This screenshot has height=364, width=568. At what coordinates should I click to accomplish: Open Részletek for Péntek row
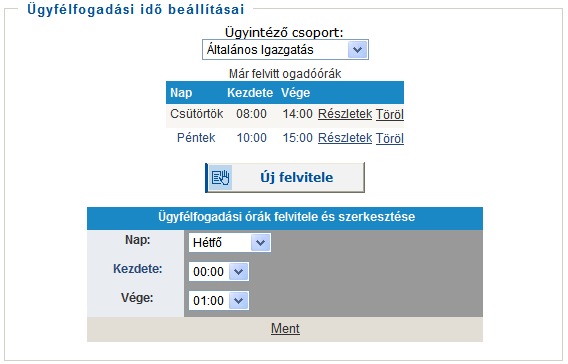[x=345, y=138]
